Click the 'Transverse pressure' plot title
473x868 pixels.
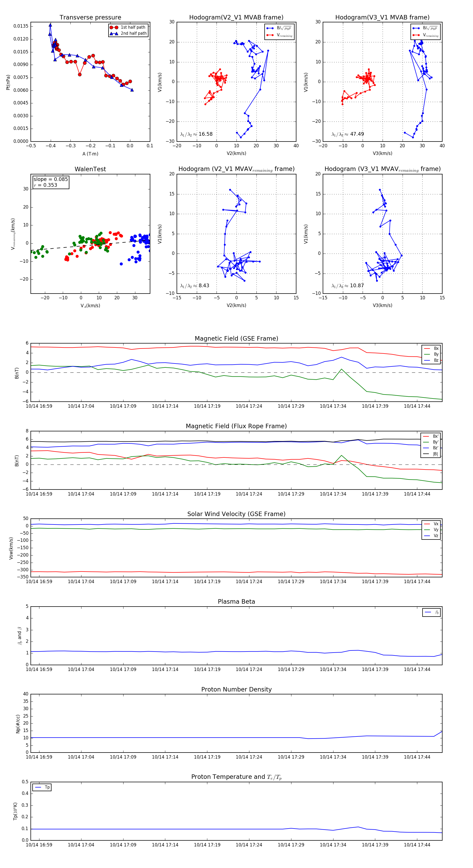pos(90,17)
